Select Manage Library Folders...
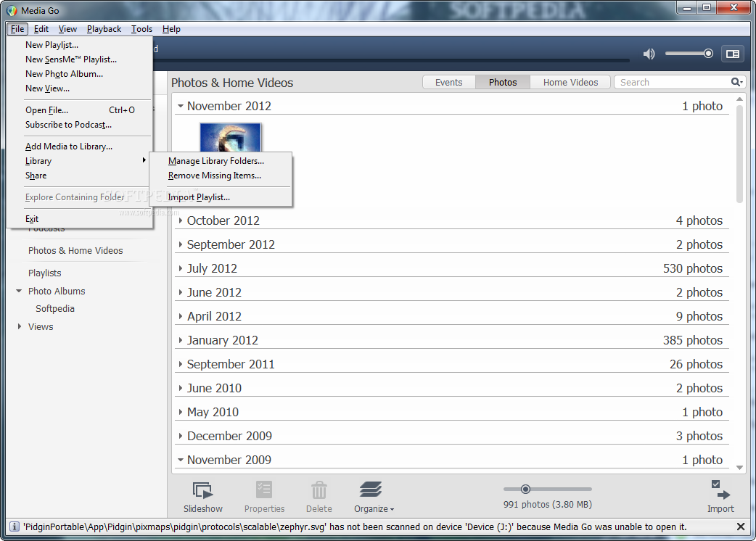 [221, 161]
